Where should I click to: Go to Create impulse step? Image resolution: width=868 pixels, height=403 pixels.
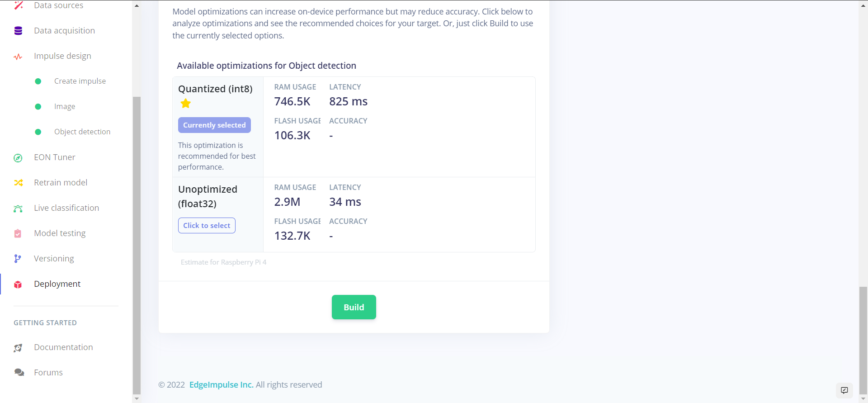coord(80,81)
